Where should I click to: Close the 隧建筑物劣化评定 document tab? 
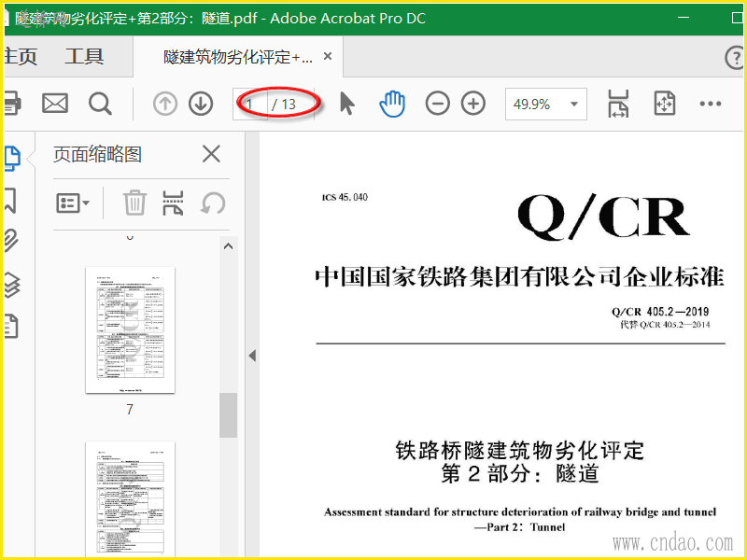328,56
